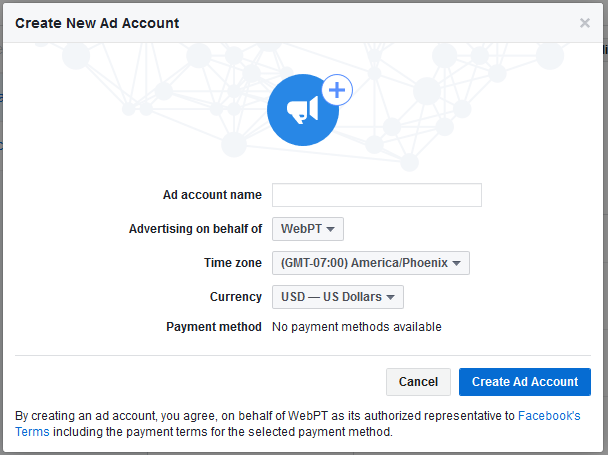The height and width of the screenshot is (455, 608).
Task: Open the USD currency dropdown
Action: 338,297
